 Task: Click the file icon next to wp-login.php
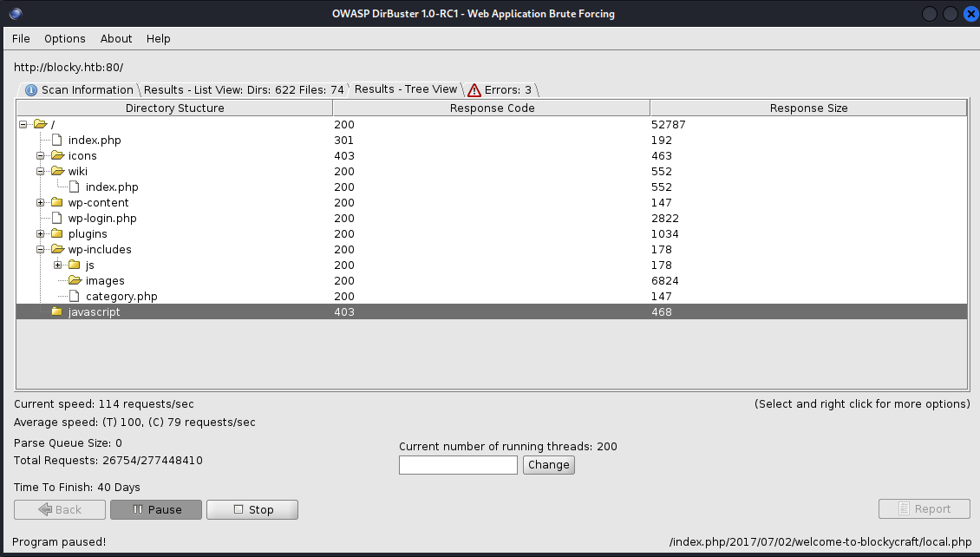57,218
